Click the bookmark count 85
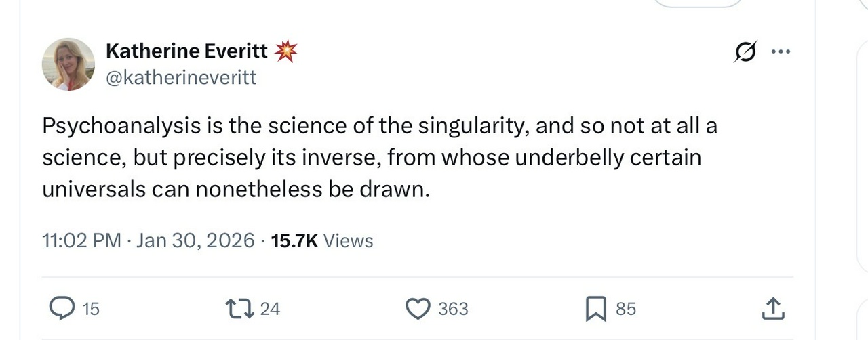Image resolution: width=868 pixels, height=340 pixels. pyautogui.click(x=626, y=309)
